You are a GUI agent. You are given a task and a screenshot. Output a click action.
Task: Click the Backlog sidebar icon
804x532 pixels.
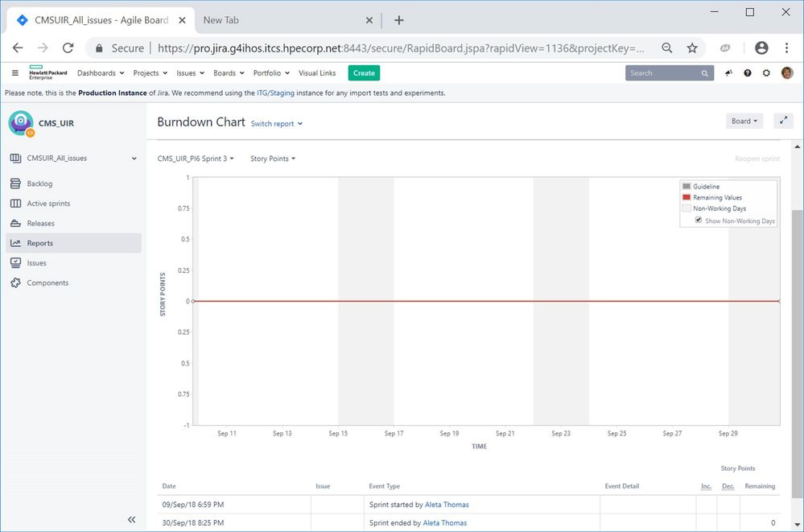click(x=15, y=184)
